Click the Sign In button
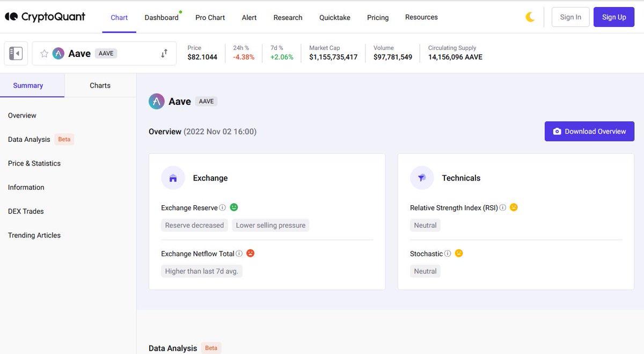The height and width of the screenshot is (354, 644). pos(570,17)
